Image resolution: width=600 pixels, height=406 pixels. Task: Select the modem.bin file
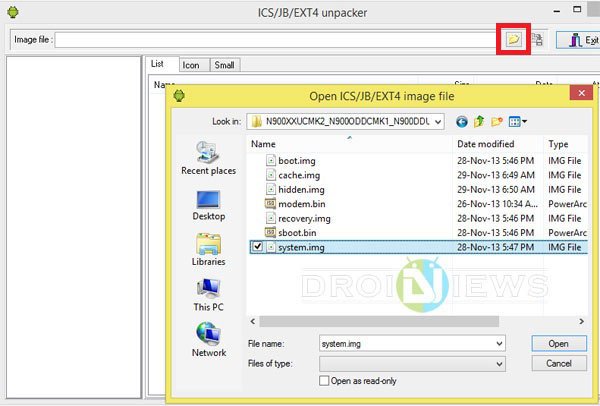pyautogui.click(x=302, y=204)
